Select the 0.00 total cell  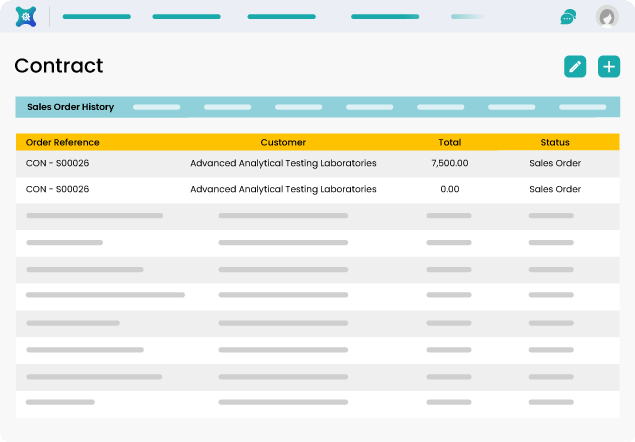450,189
